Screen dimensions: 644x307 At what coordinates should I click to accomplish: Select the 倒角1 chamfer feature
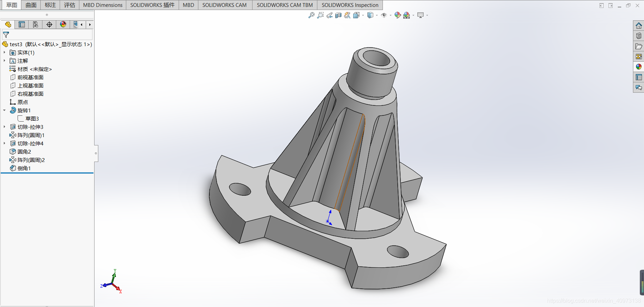pyautogui.click(x=20, y=168)
